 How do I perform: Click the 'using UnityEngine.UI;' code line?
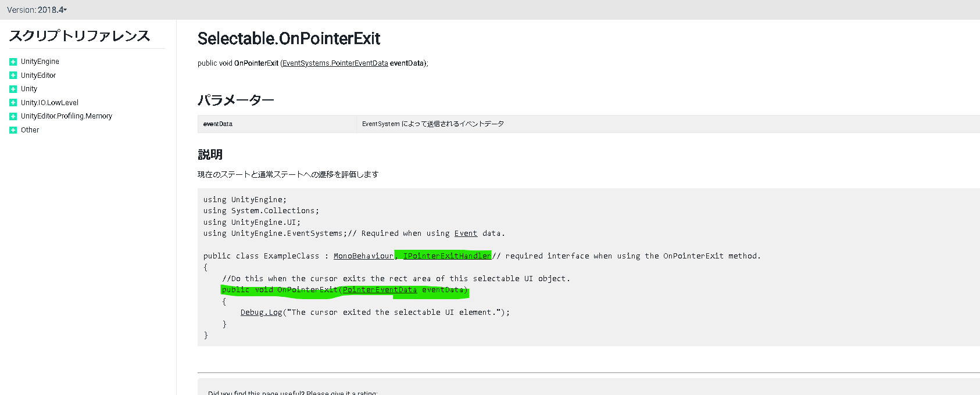click(252, 222)
